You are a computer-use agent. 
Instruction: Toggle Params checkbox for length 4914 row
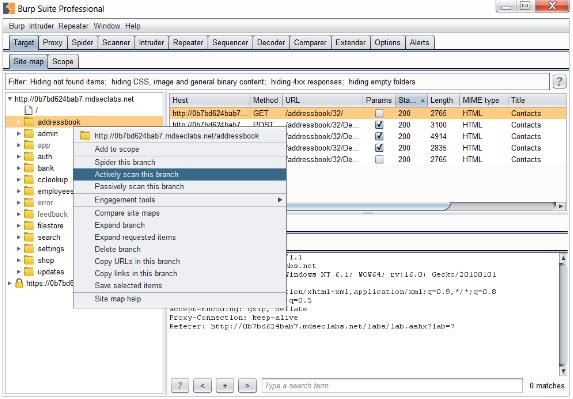coord(379,136)
